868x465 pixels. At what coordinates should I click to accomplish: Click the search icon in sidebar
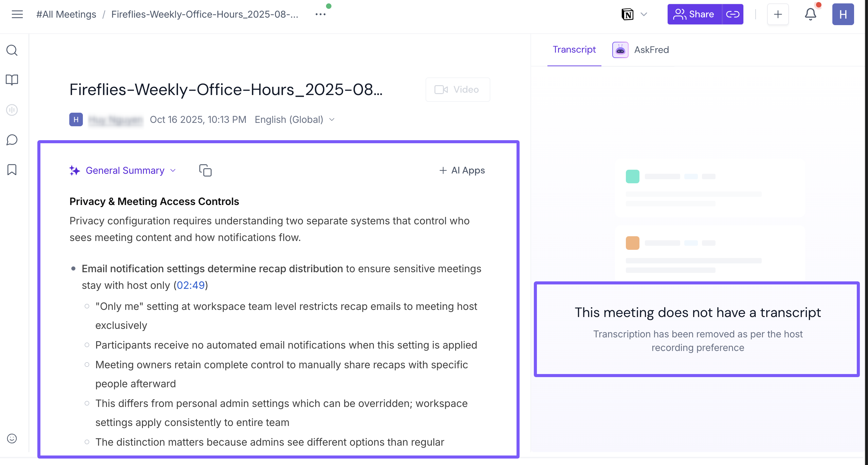click(12, 50)
